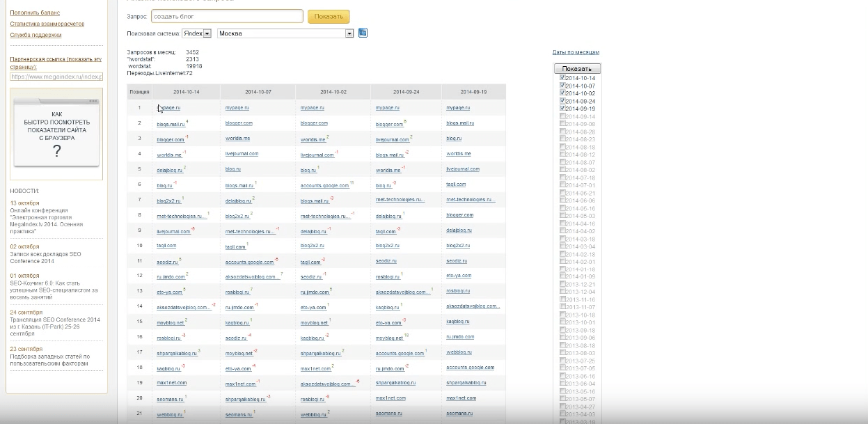Open tagil.com link in 2014-09-19 column
The image size is (868, 424).
(456, 184)
